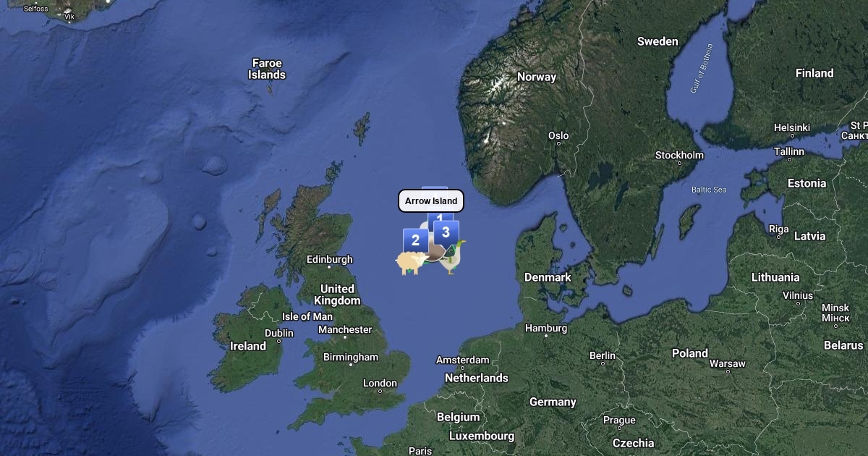
Task: Select the Edinburgh label on the map
Action: 330,259
